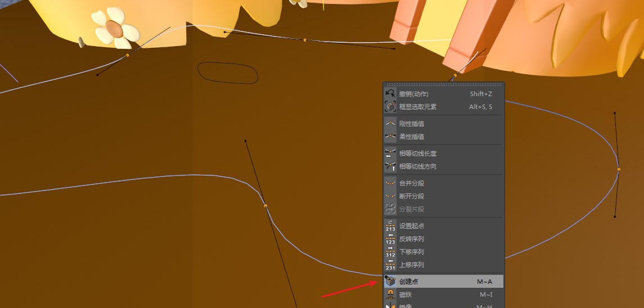This screenshot has width=644, height=308.
Task: Select orange point on upper white spline middle
Action: [305, 40]
